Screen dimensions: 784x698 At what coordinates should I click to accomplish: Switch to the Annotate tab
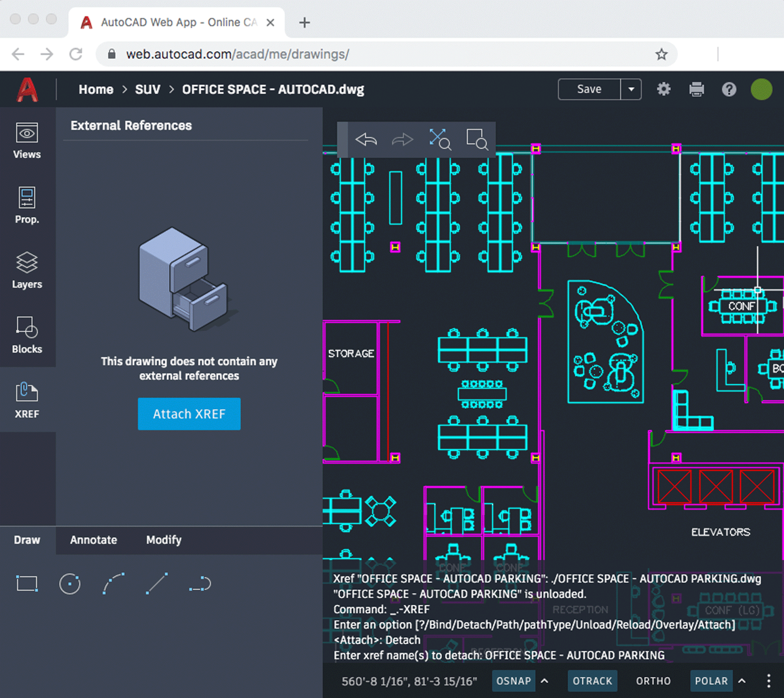94,540
